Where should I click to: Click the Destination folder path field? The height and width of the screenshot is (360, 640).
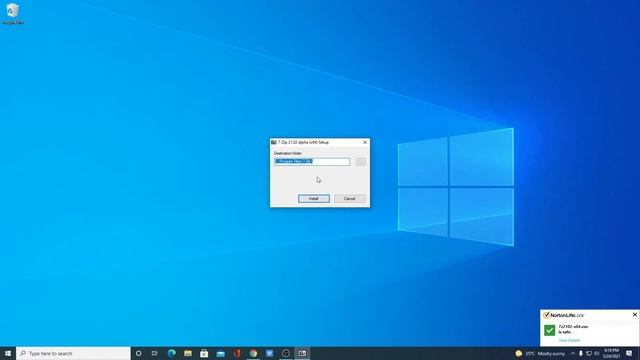click(x=312, y=162)
